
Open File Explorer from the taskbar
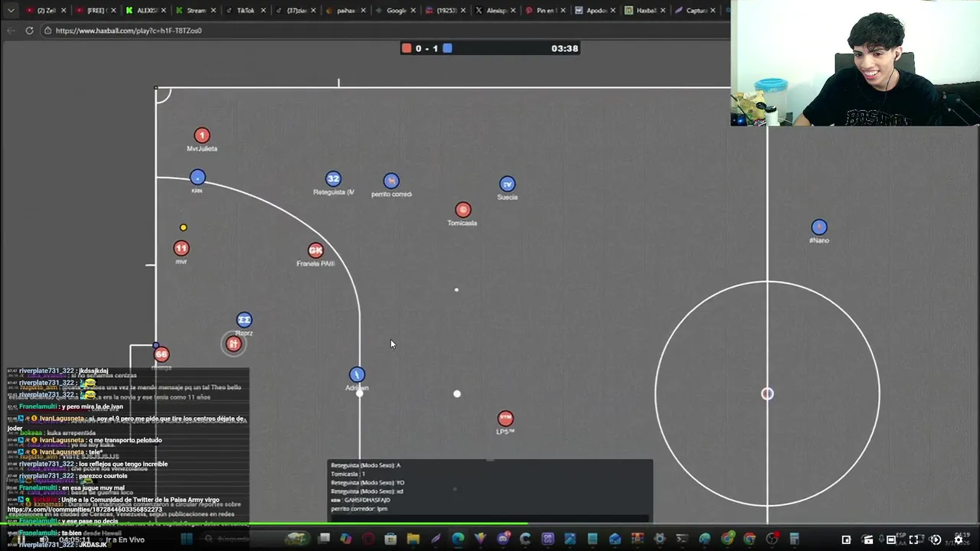[x=413, y=539]
